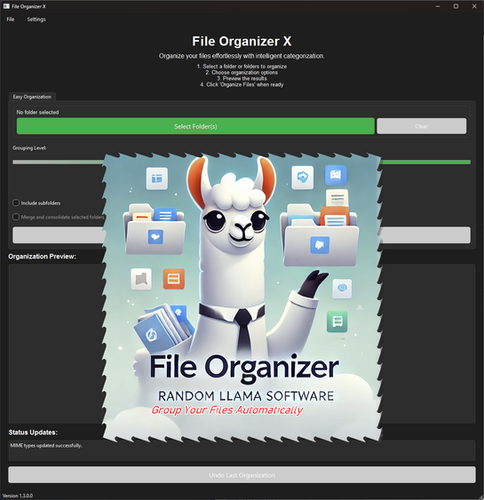Open the Settings menu
Viewport: 484px width, 500px height.
[x=36, y=19]
